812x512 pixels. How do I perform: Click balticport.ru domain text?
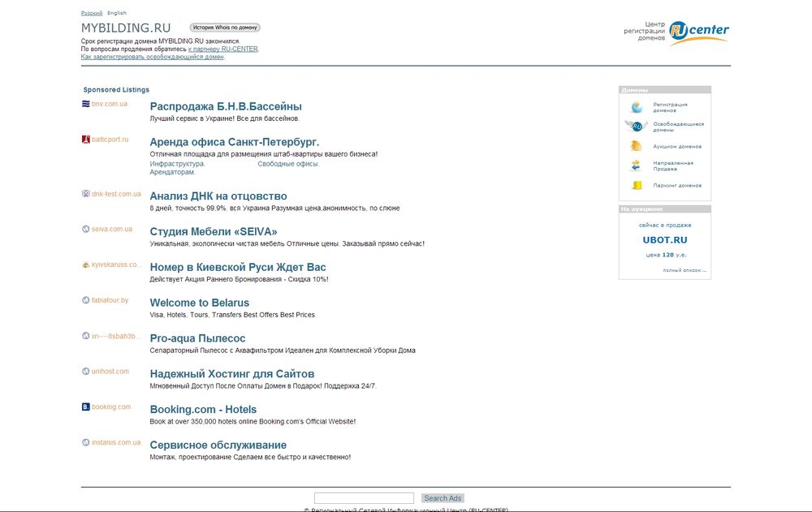click(110, 140)
